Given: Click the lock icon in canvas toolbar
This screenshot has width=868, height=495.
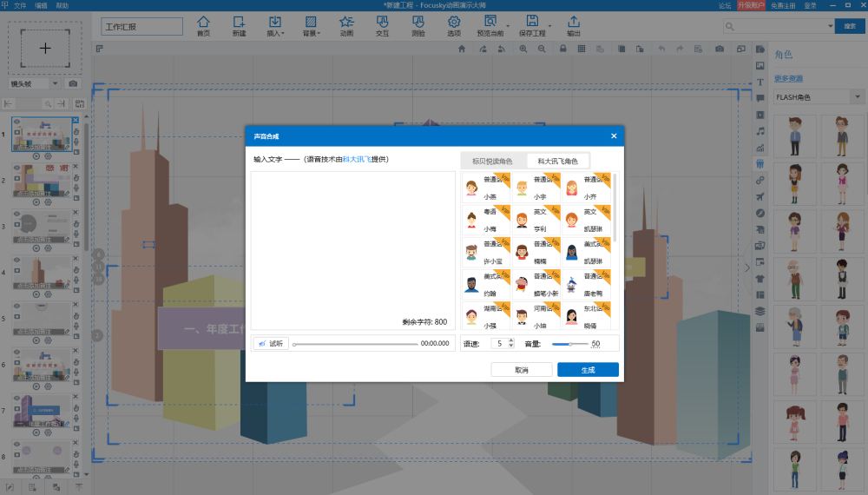Looking at the screenshot, I should (x=563, y=49).
